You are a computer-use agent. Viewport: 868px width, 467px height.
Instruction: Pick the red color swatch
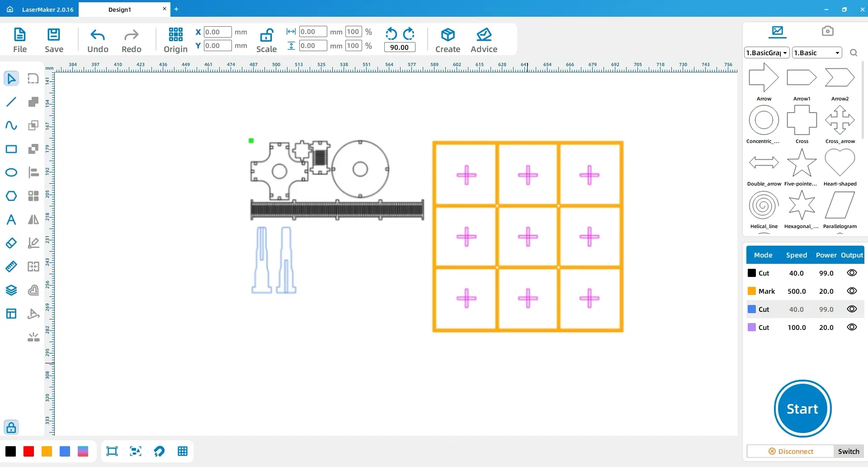pos(28,451)
